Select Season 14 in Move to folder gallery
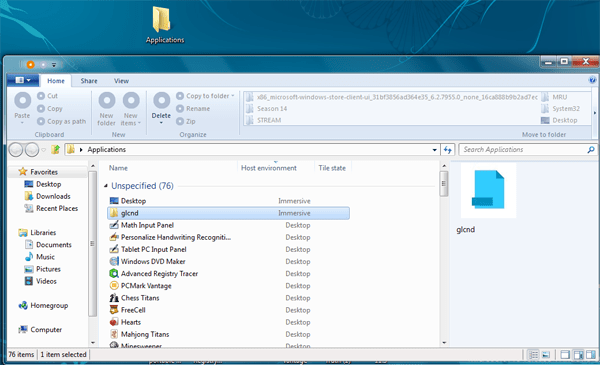600x365 pixels. pyautogui.click(x=267, y=109)
